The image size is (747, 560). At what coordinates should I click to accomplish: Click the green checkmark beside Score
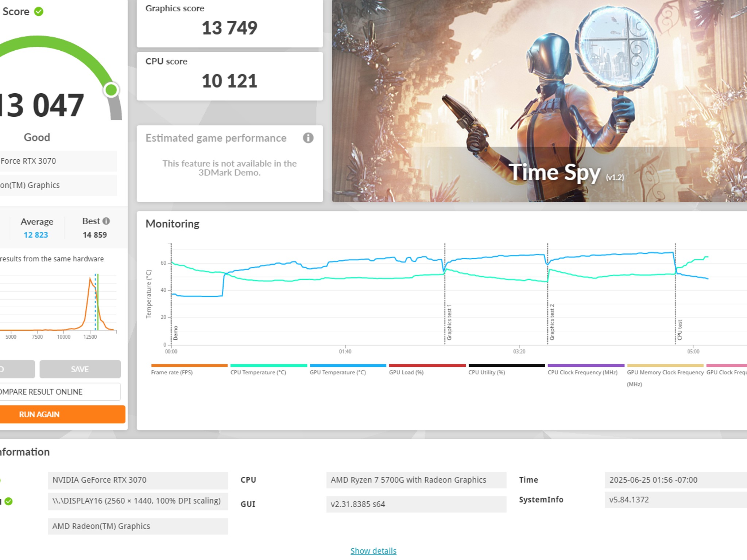(x=39, y=12)
